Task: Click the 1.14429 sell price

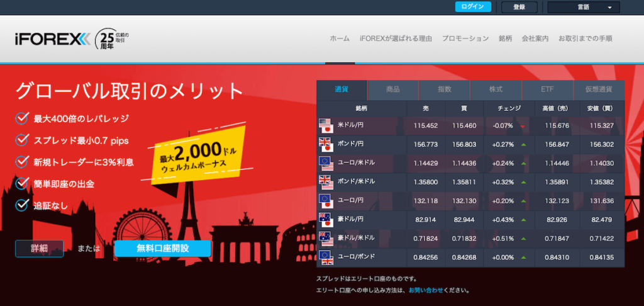Action: coord(426,163)
